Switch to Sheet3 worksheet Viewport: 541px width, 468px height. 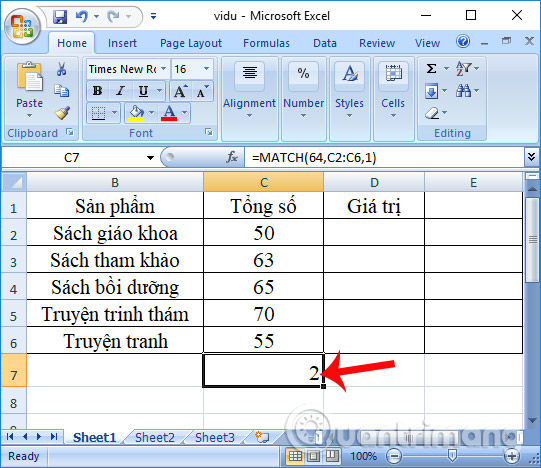(215, 437)
